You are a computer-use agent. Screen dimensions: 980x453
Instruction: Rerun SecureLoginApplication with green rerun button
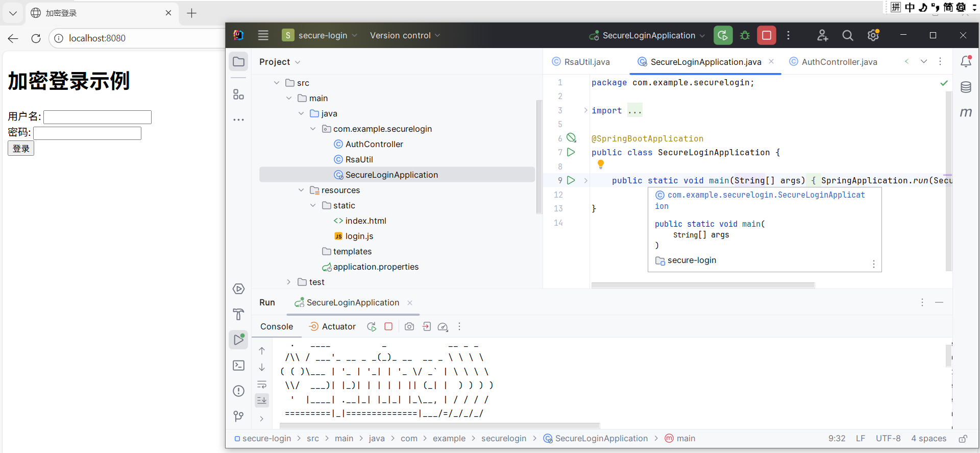[723, 35]
